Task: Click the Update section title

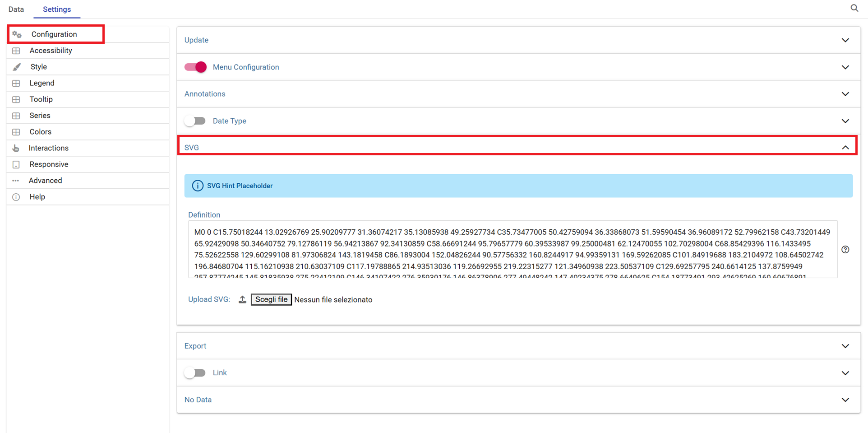Action: click(196, 40)
